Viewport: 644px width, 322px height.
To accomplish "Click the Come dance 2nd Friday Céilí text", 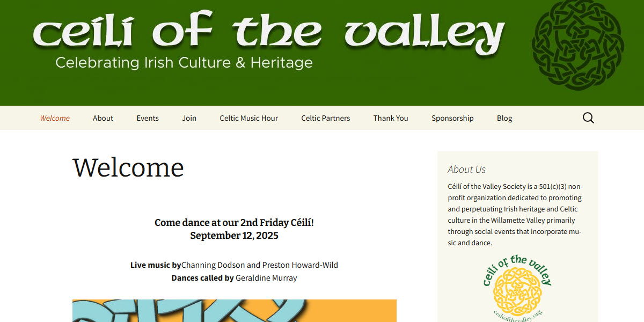I will [234, 222].
